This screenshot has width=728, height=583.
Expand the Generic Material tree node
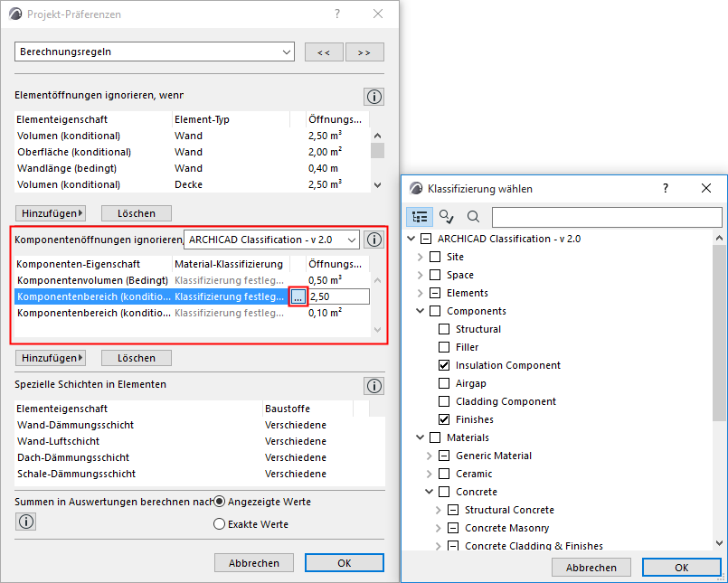[x=430, y=456]
